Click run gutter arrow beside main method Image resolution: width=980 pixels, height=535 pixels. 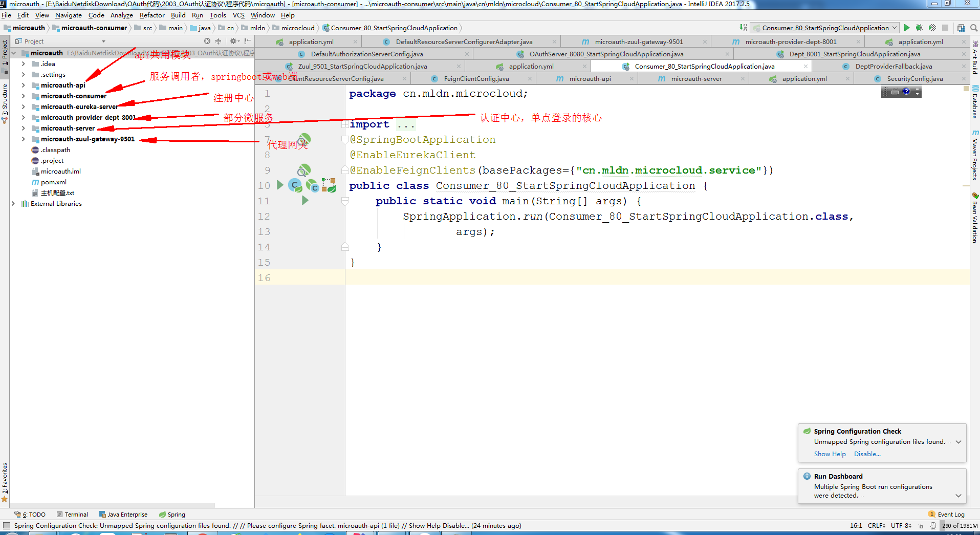point(305,200)
